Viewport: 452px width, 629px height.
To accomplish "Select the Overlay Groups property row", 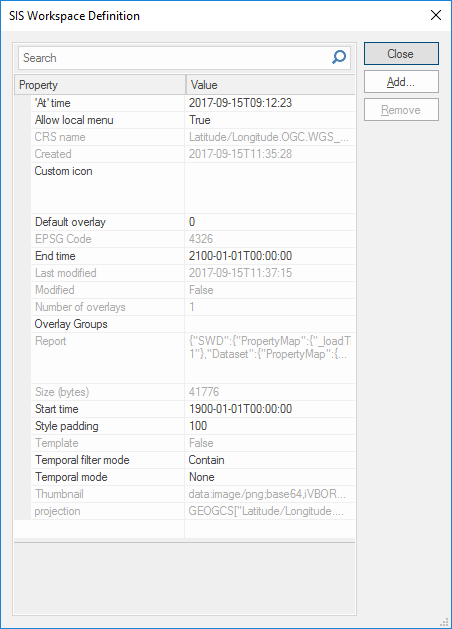I will (193, 324).
